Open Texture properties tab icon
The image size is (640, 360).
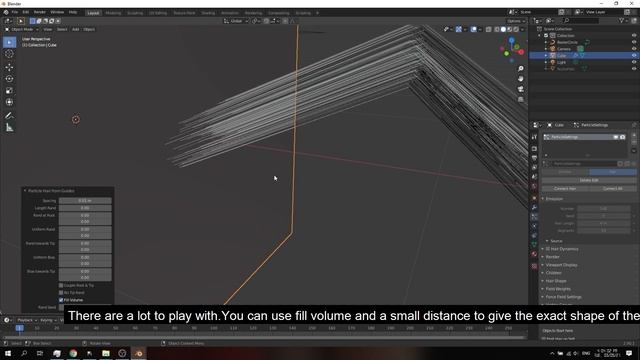pos(534,266)
